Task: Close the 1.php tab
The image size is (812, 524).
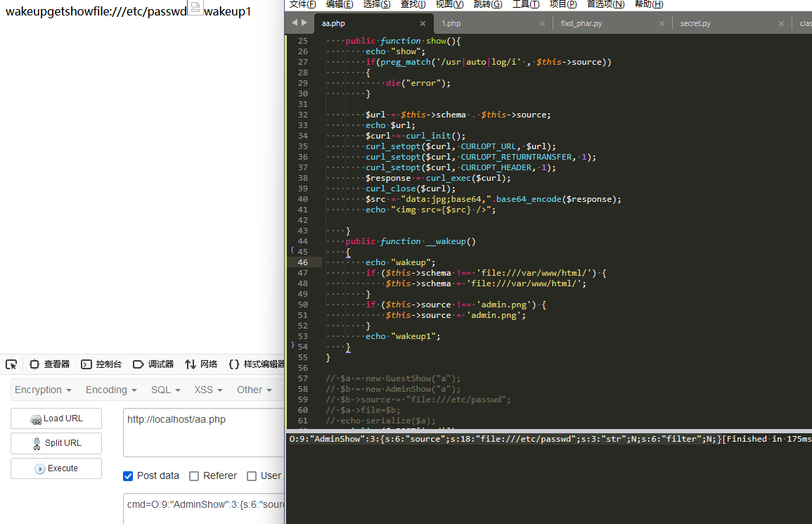Action: (542, 23)
